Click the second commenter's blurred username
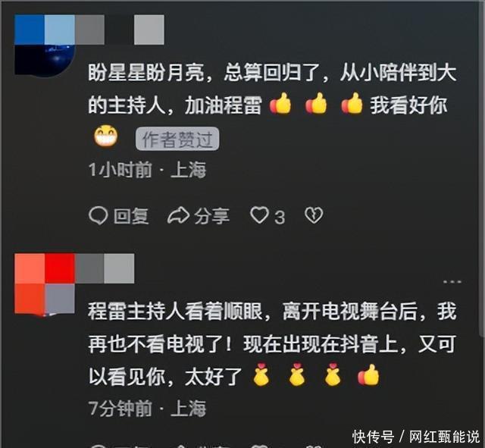485x448 pixels. click(105, 268)
